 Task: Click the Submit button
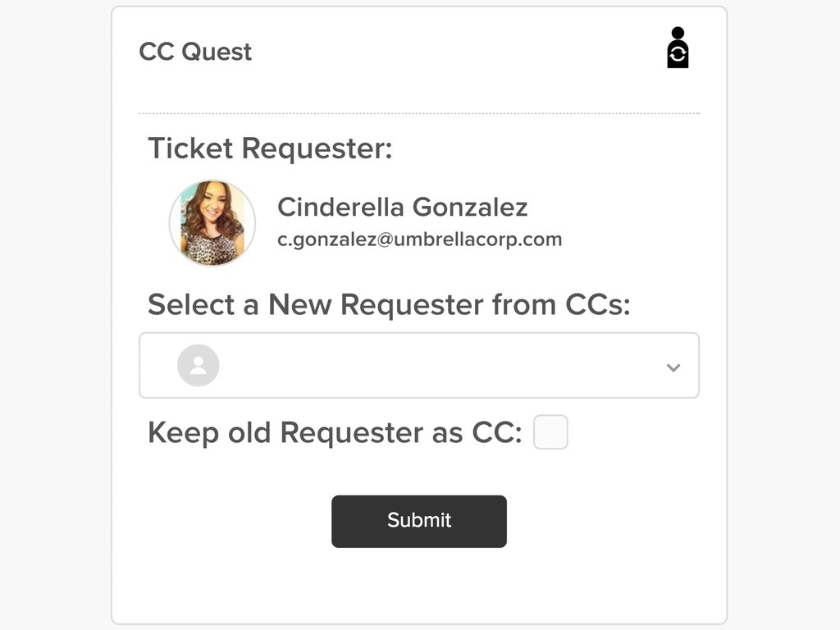click(419, 521)
